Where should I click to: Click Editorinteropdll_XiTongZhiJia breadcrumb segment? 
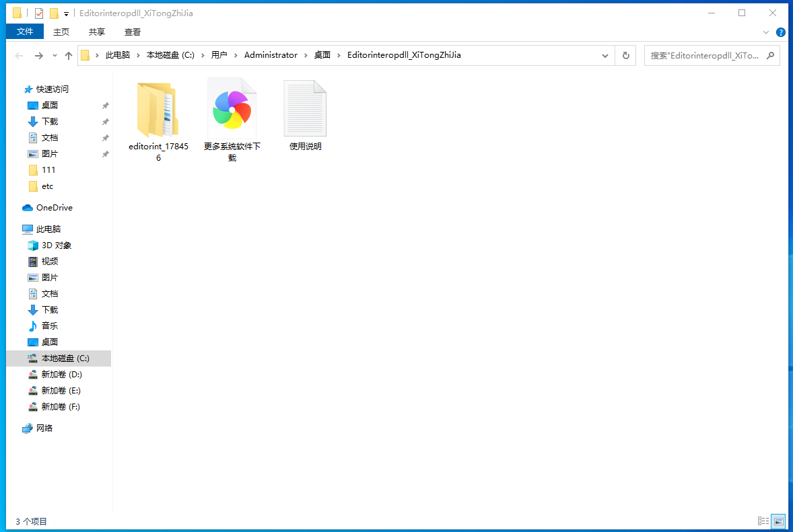click(x=404, y=55)
